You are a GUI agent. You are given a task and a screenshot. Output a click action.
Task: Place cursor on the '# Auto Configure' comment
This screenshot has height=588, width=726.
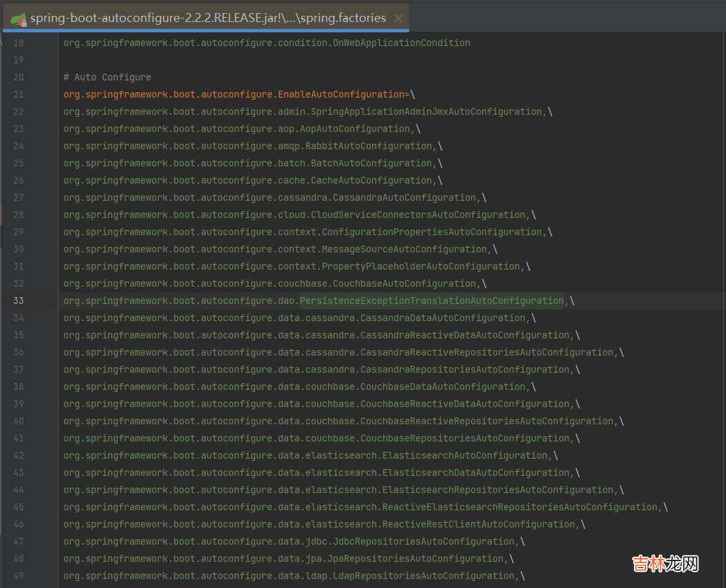click(x=107, y=77)
